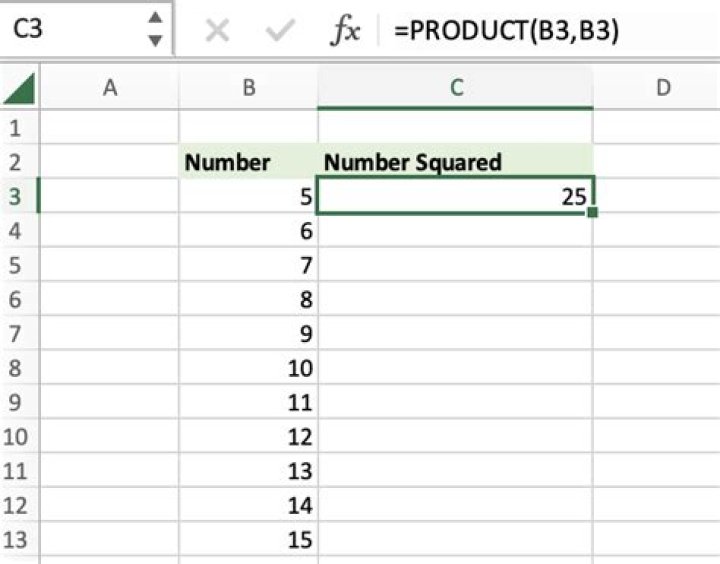Image resolution: width=720 pixels, height=564 pixels.
Task: Select column A header
Action: (x=110, y=88)
